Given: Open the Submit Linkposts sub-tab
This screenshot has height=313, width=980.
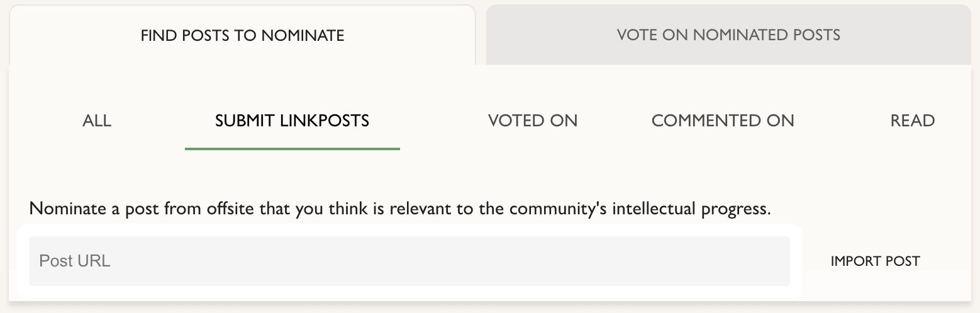Looking at the screenshot, I should [292, 121].
